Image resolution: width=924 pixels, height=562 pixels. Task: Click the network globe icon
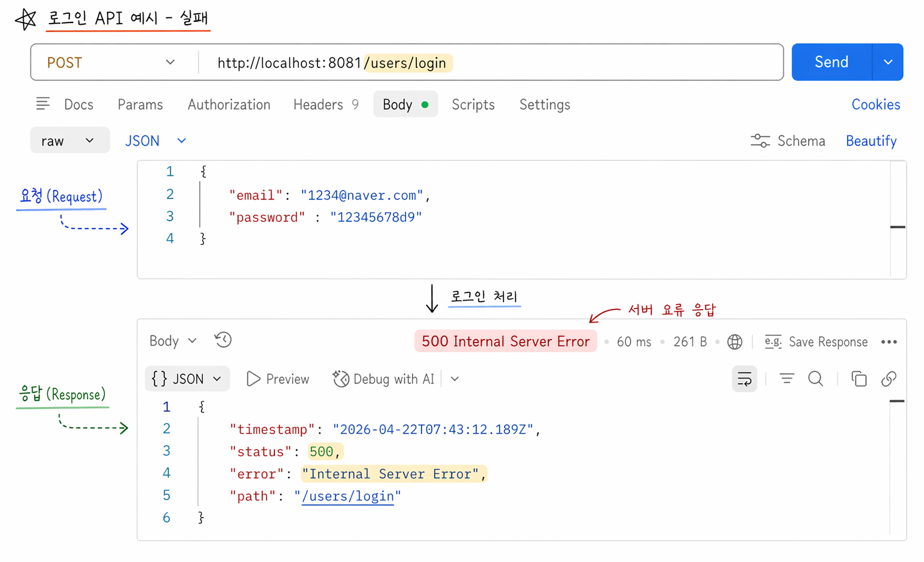pyautogui.click(x=734, y=342)
